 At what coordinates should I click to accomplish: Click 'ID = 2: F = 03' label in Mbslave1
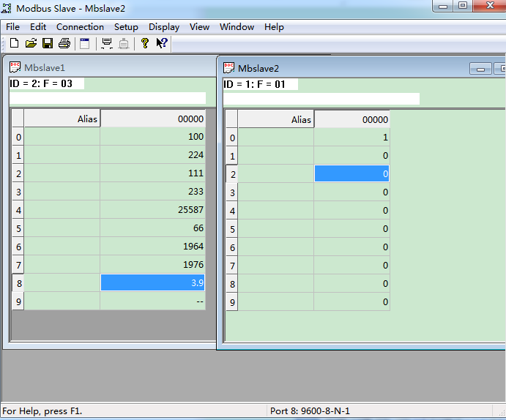(41, 83)
